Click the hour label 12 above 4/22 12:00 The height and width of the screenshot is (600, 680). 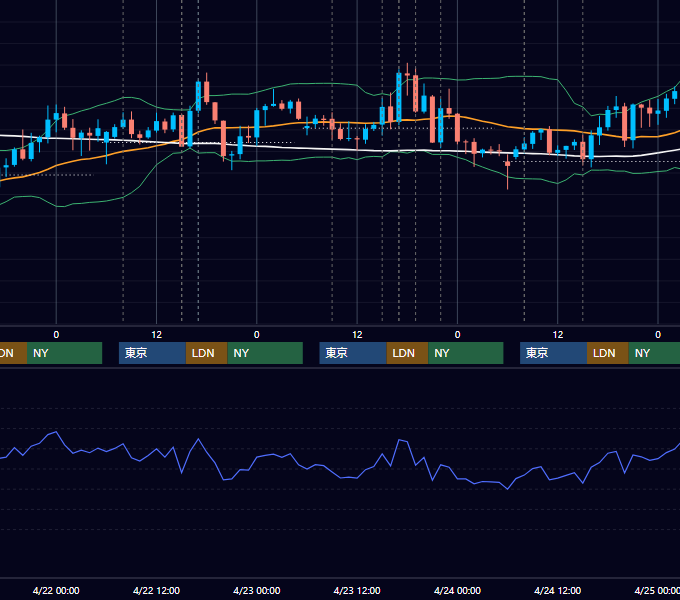[x=157, y=335]
